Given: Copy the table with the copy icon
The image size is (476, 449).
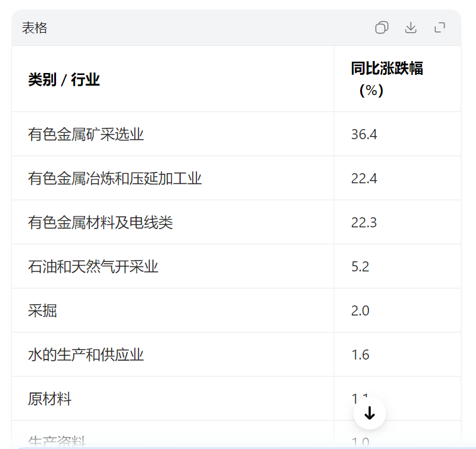Looking at the screenshot, I should coord(382,28).
